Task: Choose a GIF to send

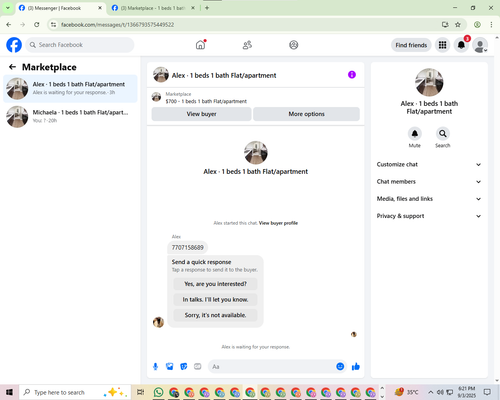Action: point(198,367)
